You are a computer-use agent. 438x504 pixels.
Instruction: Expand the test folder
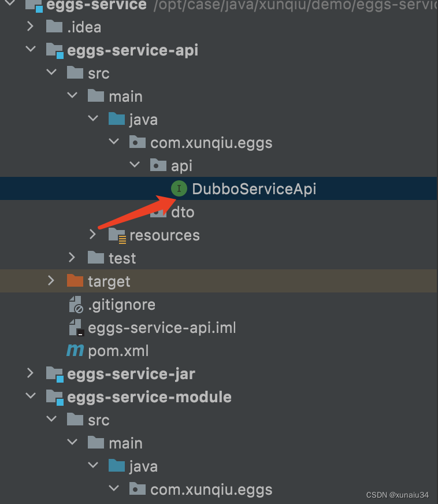pyautogui.click(x=72, y=258)
